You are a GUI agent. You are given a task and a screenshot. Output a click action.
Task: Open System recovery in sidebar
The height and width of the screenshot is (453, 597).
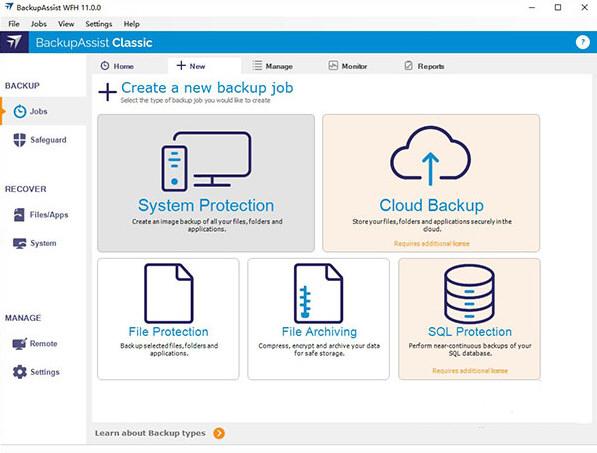coord(43,243)
